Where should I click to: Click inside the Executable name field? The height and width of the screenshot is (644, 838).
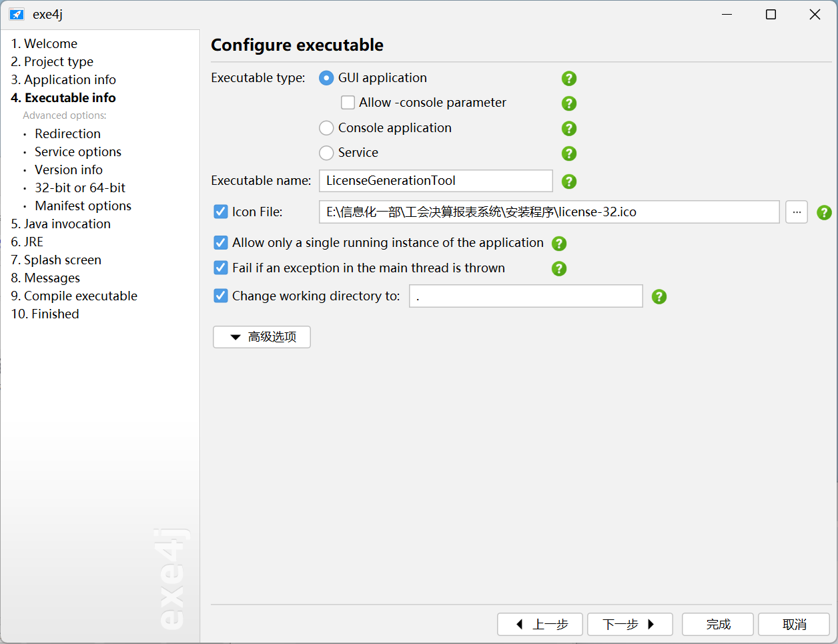tap(435, 181)
